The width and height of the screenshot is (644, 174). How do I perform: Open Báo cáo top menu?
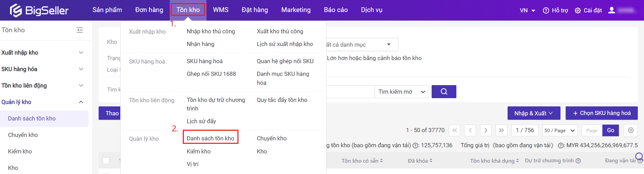[x=336, y=10]
